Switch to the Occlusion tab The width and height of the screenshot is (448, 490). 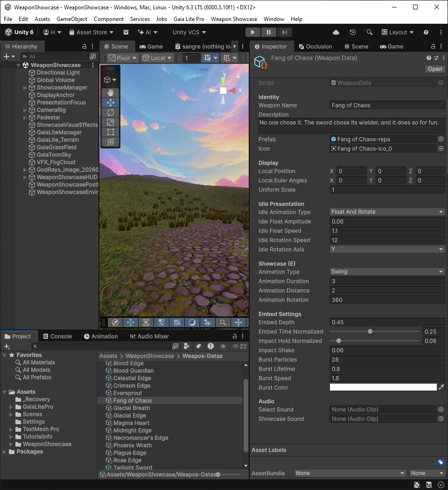pyautogui.click(x=315, y=46)
